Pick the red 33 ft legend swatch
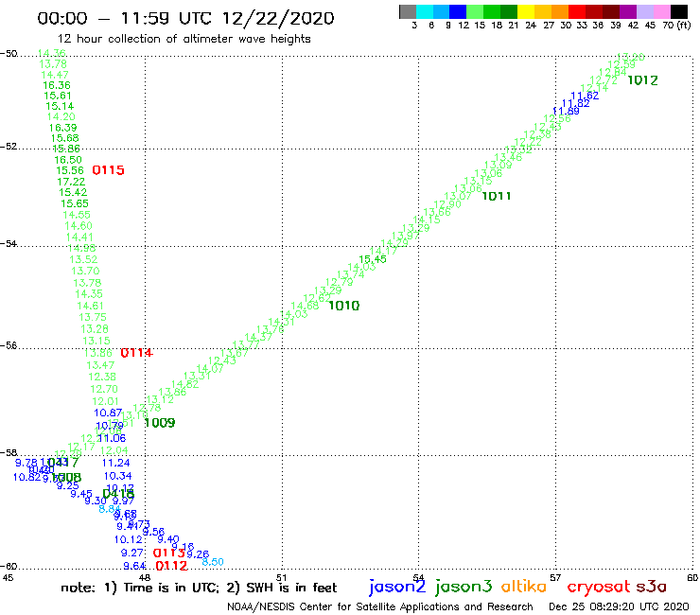 (577, 11)
